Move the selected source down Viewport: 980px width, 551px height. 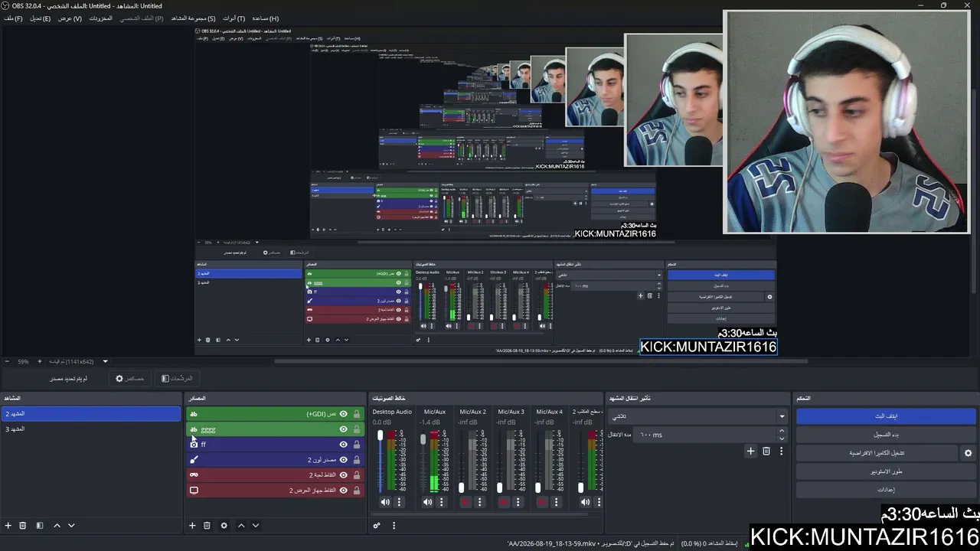coord(256,526)
